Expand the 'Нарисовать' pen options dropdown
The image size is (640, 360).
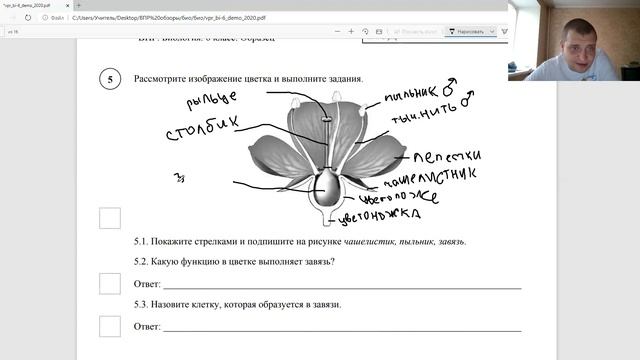[492, 31]
